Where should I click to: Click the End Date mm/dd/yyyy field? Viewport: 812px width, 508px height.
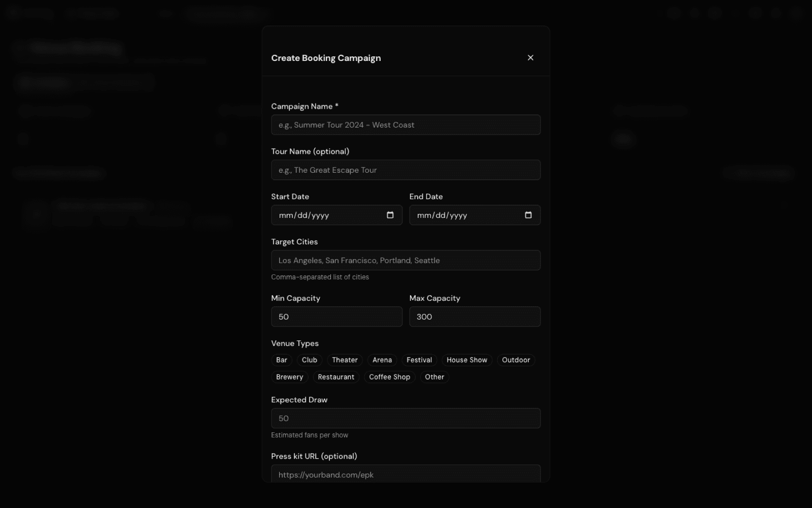point(475,215)
